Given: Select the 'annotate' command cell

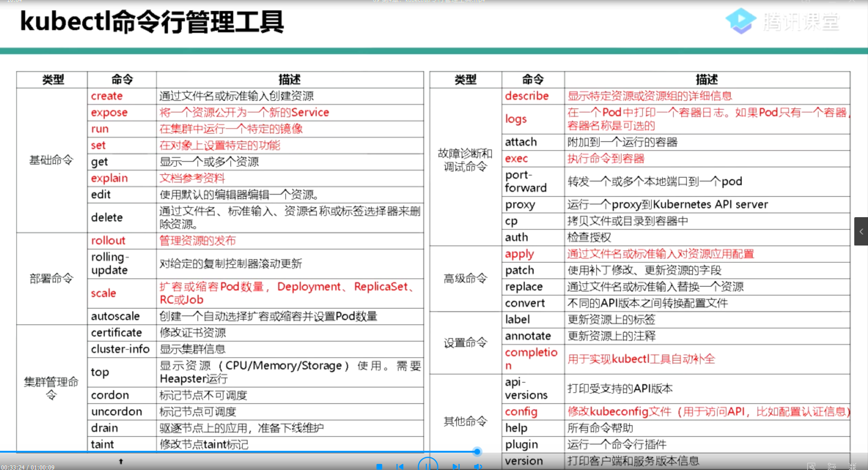Looking at the screenshot, I should (533, 336).
